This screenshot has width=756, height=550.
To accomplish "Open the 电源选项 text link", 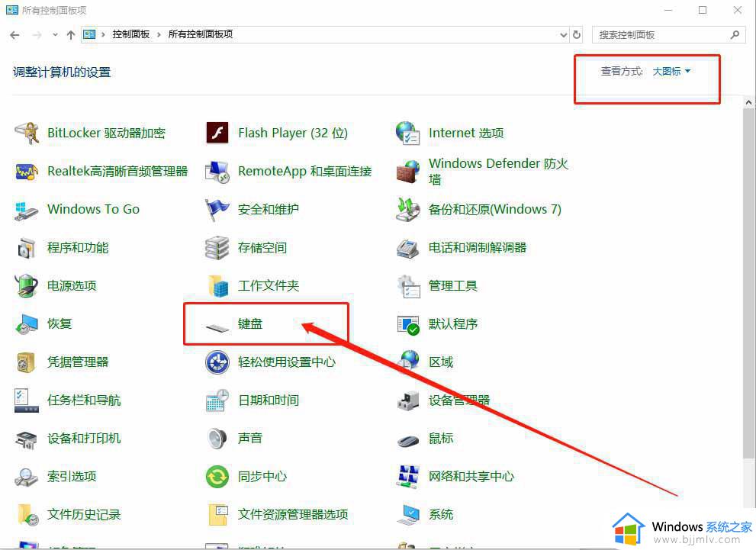I will pos(72,285).
